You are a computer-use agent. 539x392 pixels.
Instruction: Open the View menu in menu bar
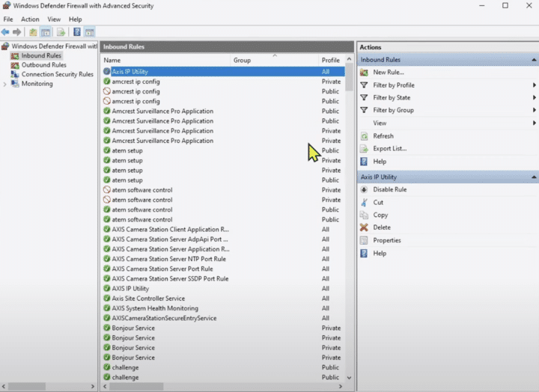(x=54, y=19)
